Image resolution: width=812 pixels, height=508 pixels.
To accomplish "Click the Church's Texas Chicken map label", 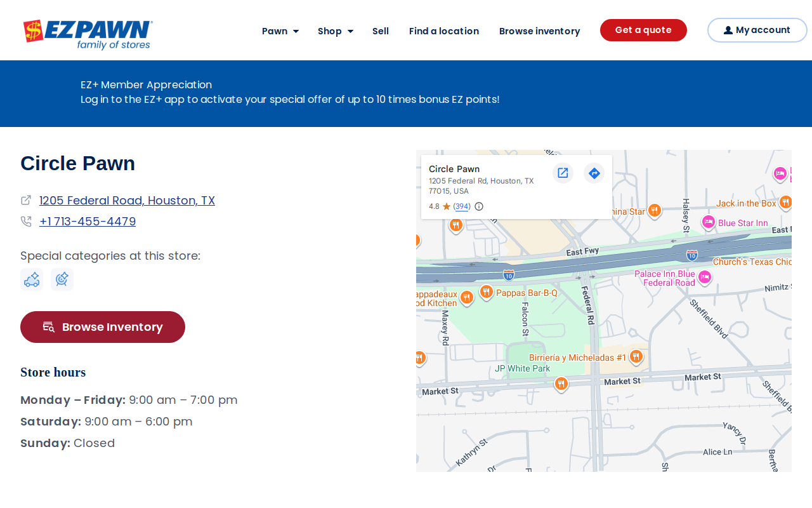I will pos(752,262).
